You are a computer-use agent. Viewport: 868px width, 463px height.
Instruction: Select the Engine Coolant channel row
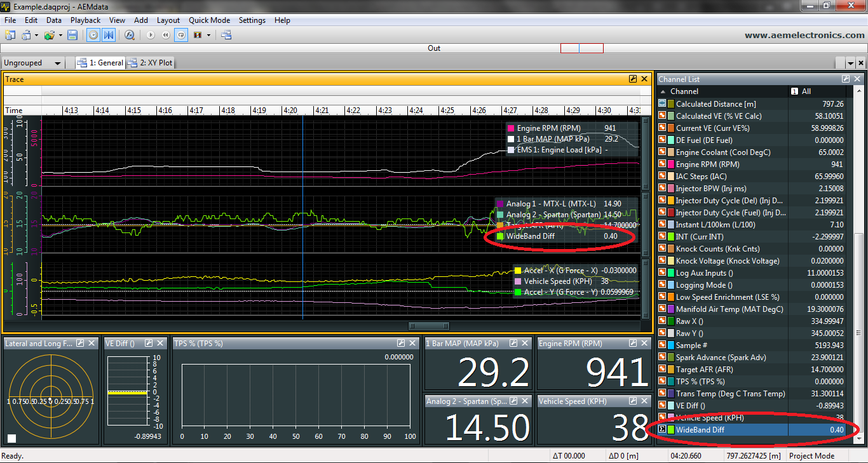tap(752, 152)
